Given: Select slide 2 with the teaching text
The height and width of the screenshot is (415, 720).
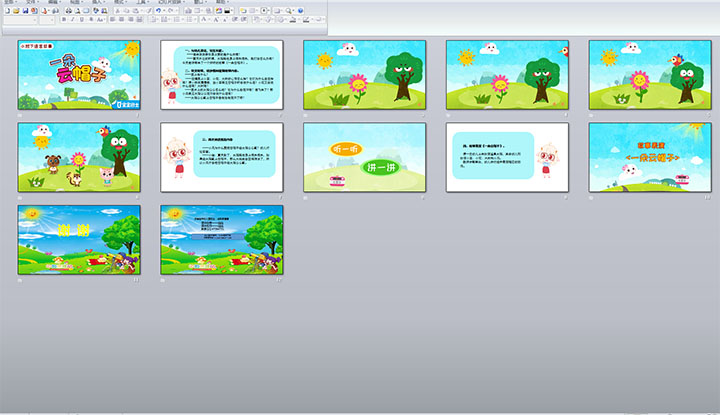Looking at the screenshot, I should point(222,75).
